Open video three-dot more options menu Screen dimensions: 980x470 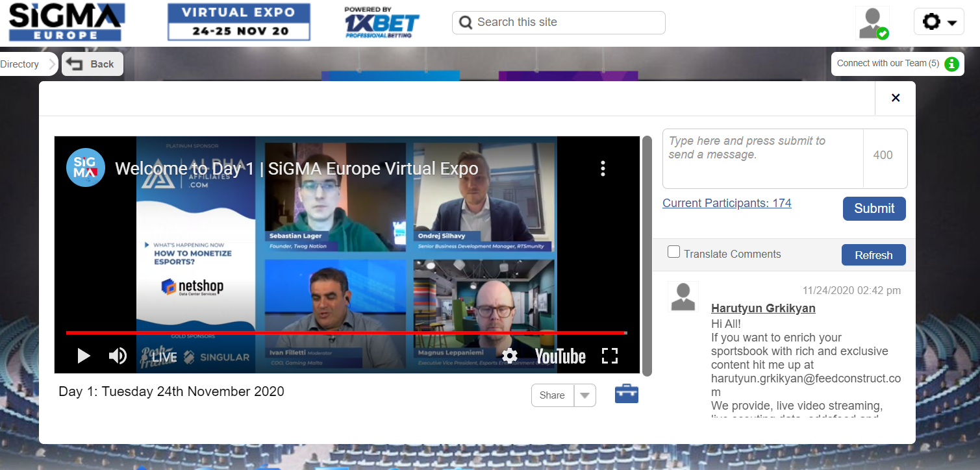tap(603, 169)
